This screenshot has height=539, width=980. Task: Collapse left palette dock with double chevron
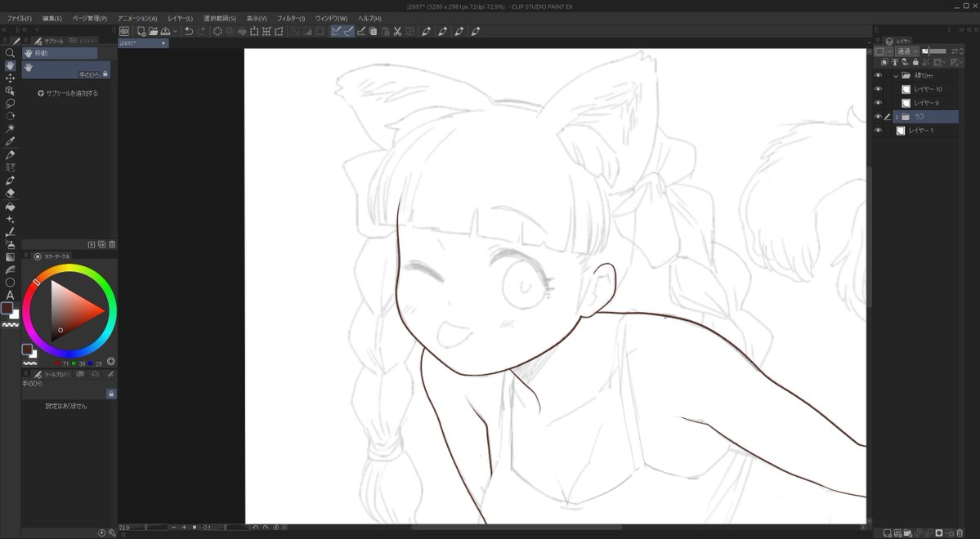pos(4,29)
